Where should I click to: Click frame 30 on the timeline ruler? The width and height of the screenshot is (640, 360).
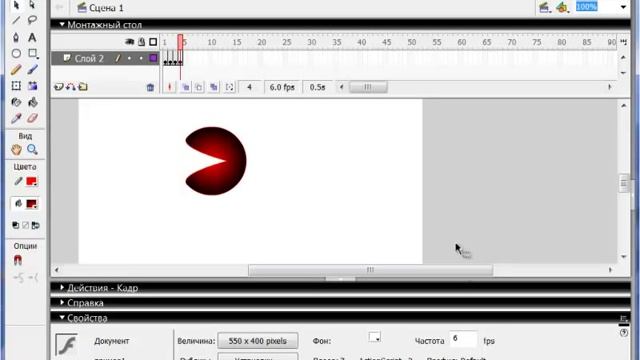[312, 42]
